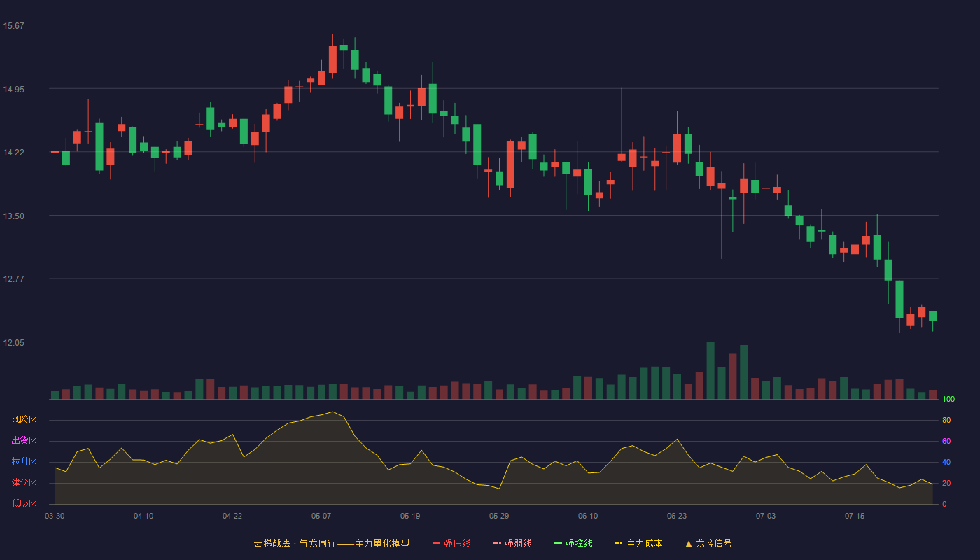Click the 15.67 price axis label
Screen dimensions: 980x560
tap(14, 26)
